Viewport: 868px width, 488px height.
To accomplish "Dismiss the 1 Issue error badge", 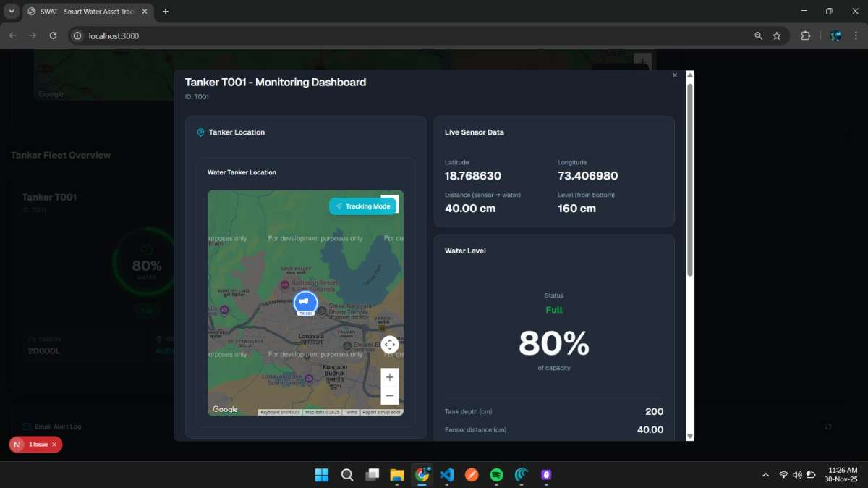I will 54,445.
